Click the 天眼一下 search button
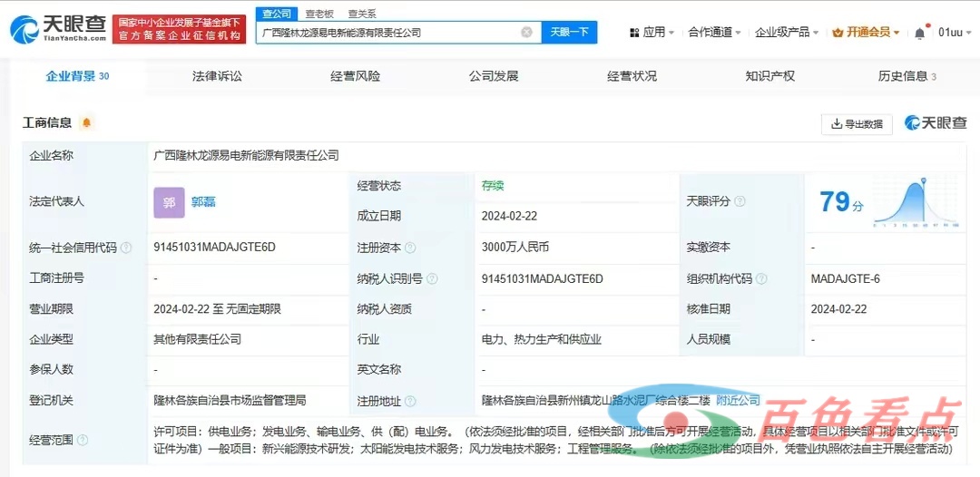This screenshot has width=980, height=477. (569, 33)
